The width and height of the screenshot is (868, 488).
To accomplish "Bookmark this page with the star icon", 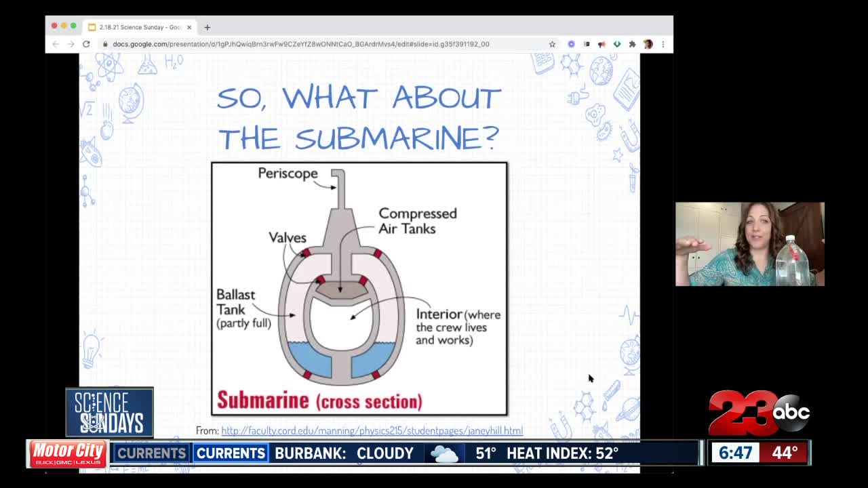I will 552,44.
